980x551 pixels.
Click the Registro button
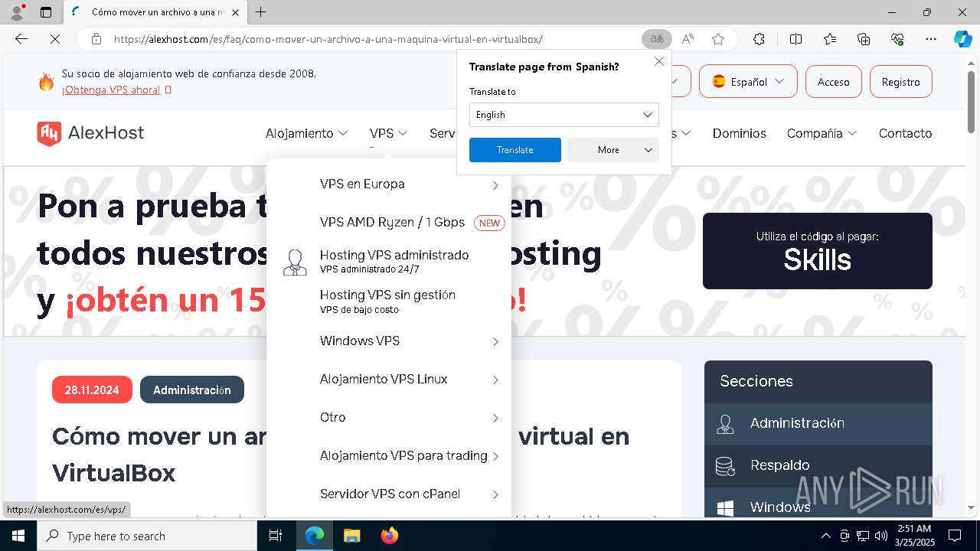900,82
